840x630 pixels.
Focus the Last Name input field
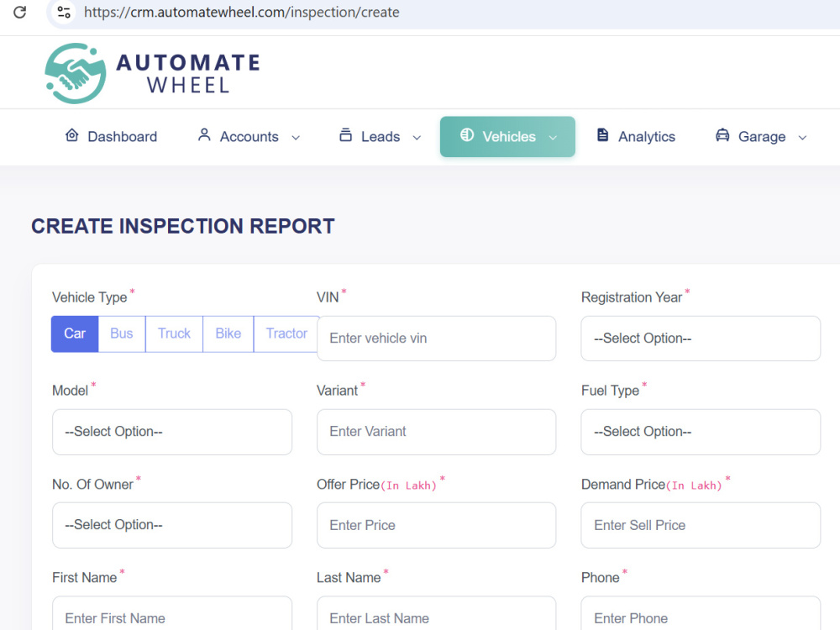click(436, 613)
